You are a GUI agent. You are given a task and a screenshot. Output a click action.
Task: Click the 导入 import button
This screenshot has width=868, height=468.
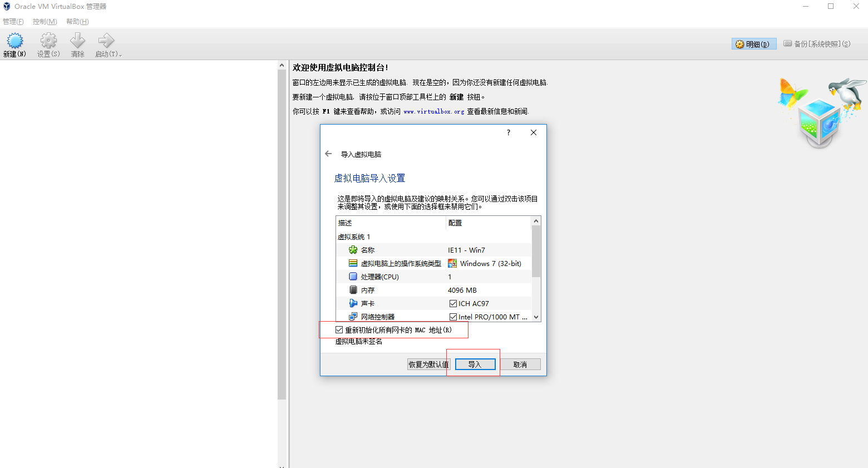click(x=475, y=364)
